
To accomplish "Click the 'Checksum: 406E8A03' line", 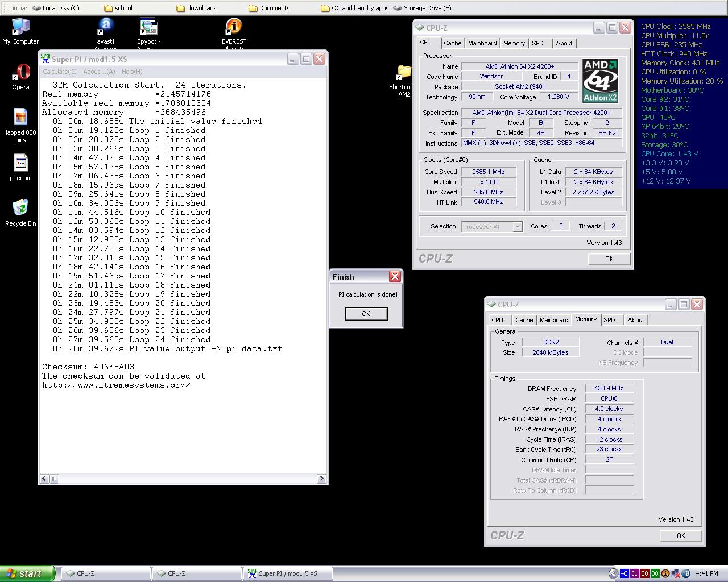I will click(88, 367).
